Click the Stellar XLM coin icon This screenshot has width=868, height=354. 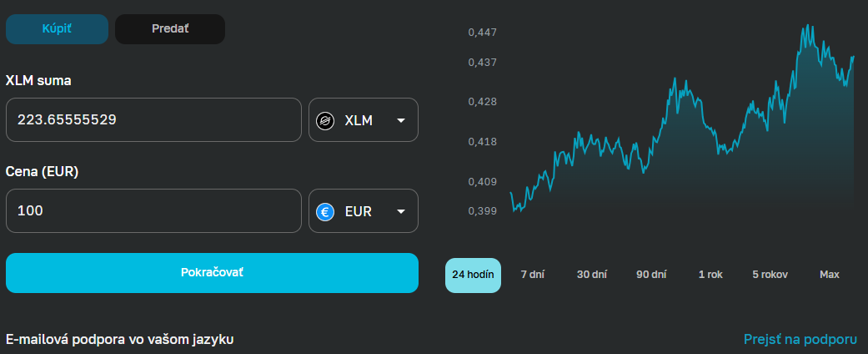pos(325,120)
